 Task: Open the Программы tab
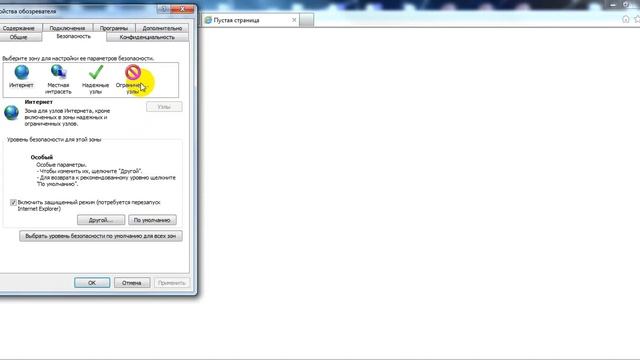point(114,28)
